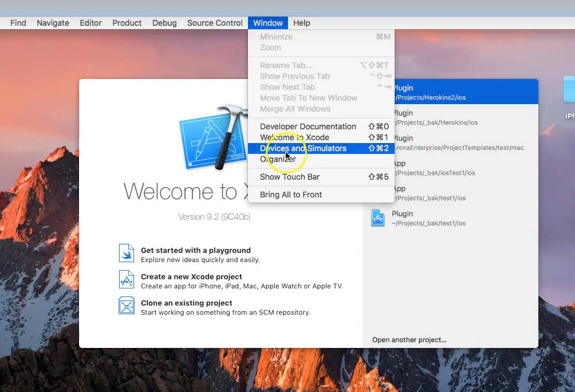
Task: Click the clone existing project icon
Action: (127, 306)
